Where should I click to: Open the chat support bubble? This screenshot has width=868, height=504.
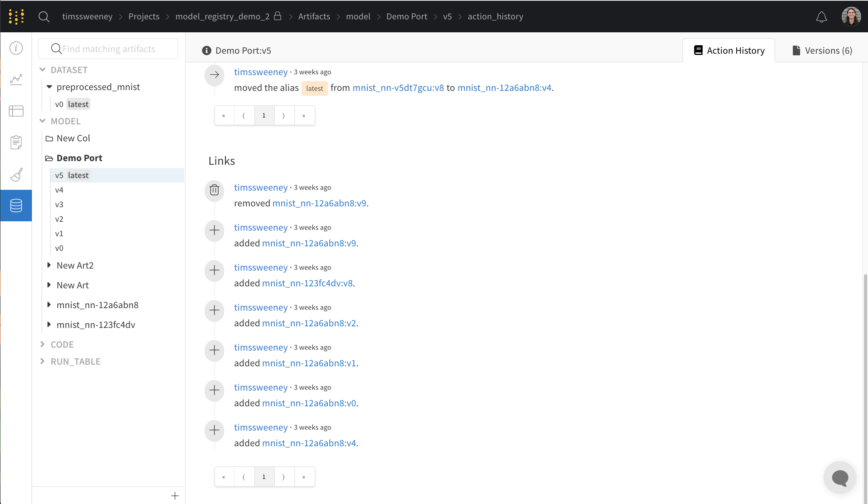click(840, 478)
